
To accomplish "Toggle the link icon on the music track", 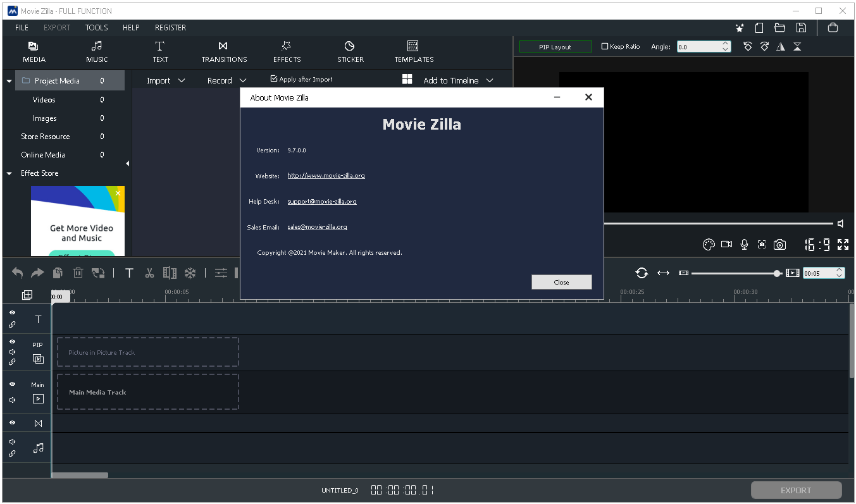I will pyautogui.click(x=12, y=454).
